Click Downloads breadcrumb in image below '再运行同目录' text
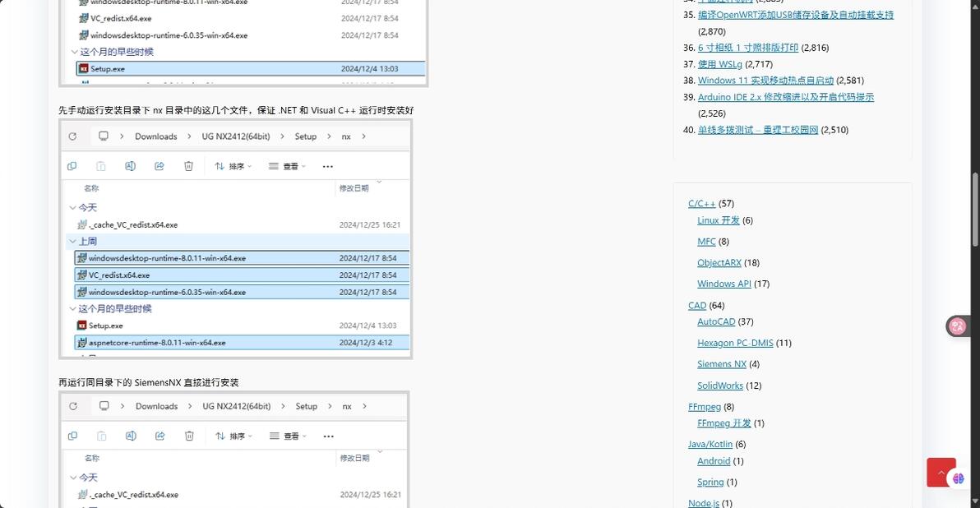980x508 pixels. [156, 406]
